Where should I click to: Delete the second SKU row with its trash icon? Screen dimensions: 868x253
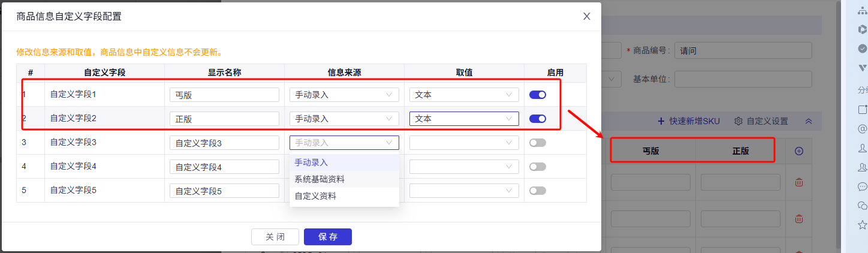click(x=799, y=219)
